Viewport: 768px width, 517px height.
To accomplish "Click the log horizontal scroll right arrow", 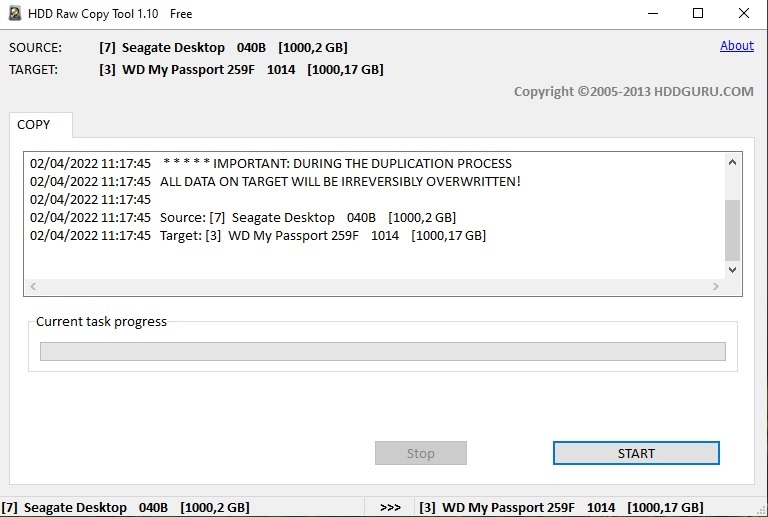I will [716, 286].
